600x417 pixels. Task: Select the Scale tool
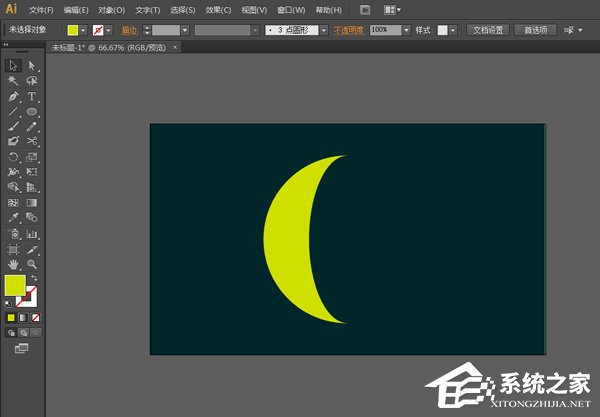(x=32, y=157)
